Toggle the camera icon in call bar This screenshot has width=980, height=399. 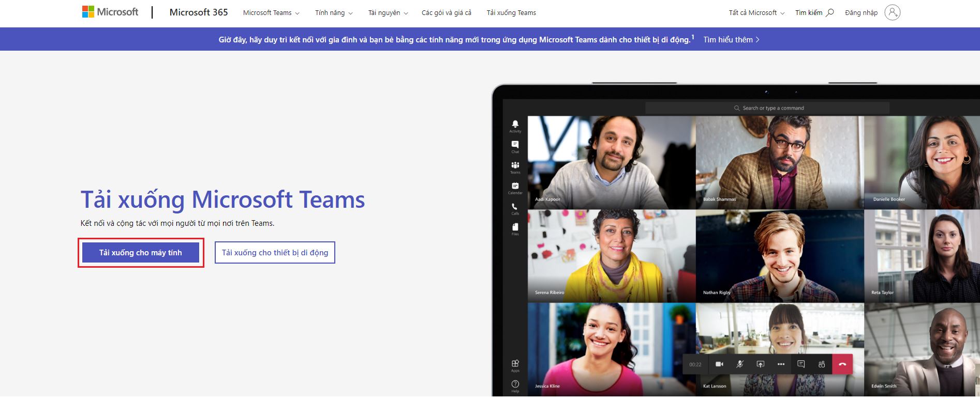tap(719, 364)
